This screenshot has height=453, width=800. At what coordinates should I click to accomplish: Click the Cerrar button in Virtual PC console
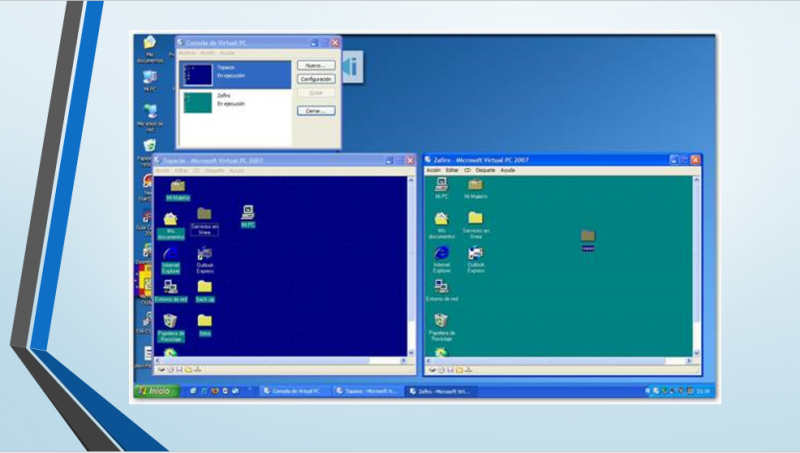tap(316, 111)
